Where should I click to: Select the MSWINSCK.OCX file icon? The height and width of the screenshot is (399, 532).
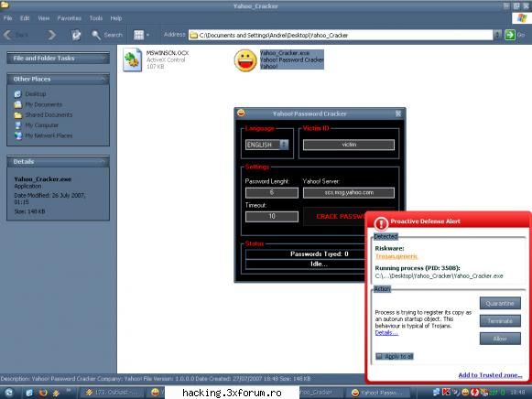click(x=133, y=59)
